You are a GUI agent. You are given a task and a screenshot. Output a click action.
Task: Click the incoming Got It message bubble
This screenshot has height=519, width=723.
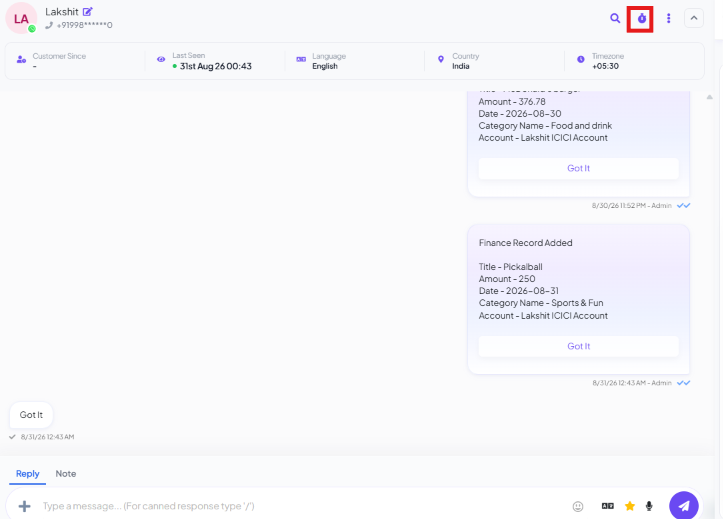point(31,415)
